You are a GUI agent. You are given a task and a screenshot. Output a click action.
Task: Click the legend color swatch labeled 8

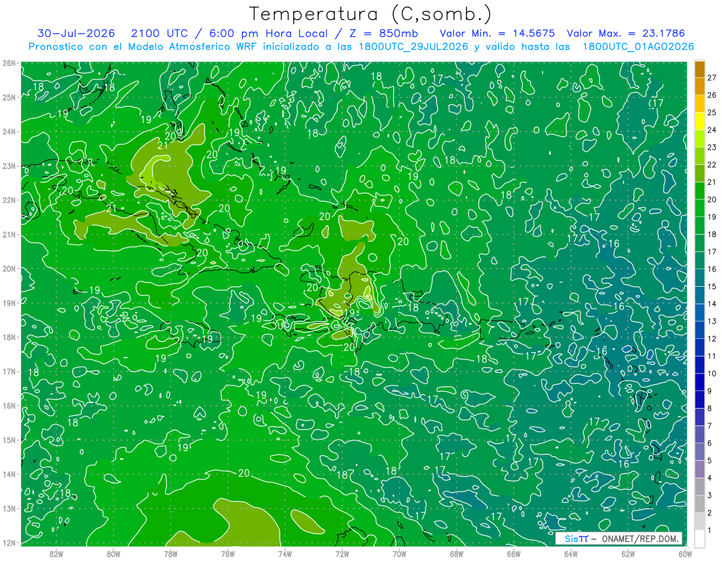click(699, 400)
